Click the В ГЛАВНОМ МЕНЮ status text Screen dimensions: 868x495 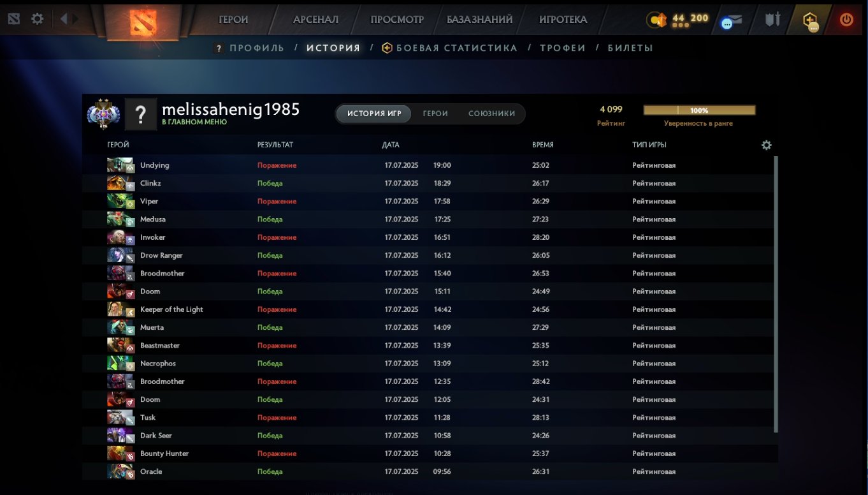point(194,122)
